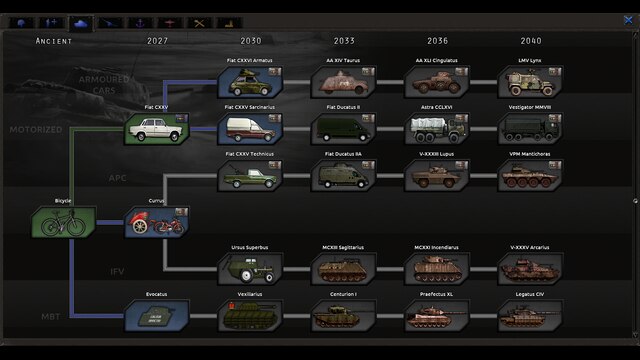Viewport: 640px width, 360px height.
Task: Research Fiat CXXV Sarcinarius motorized truck
Action: point(250,129)
